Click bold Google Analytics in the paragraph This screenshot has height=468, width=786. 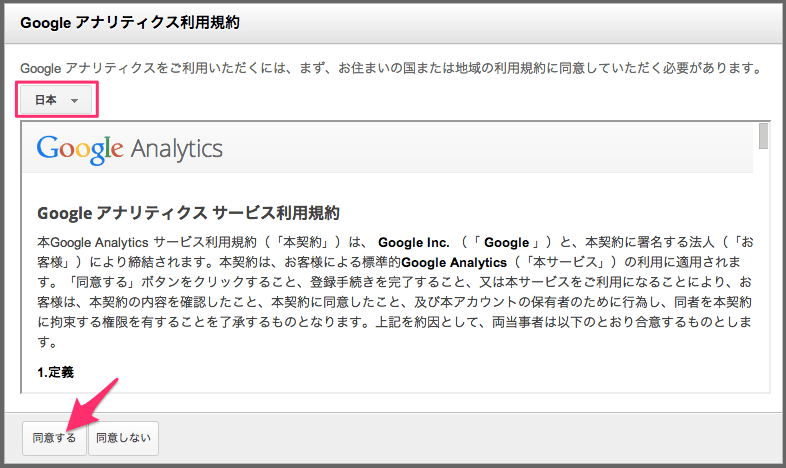click(x=454, y=263)
